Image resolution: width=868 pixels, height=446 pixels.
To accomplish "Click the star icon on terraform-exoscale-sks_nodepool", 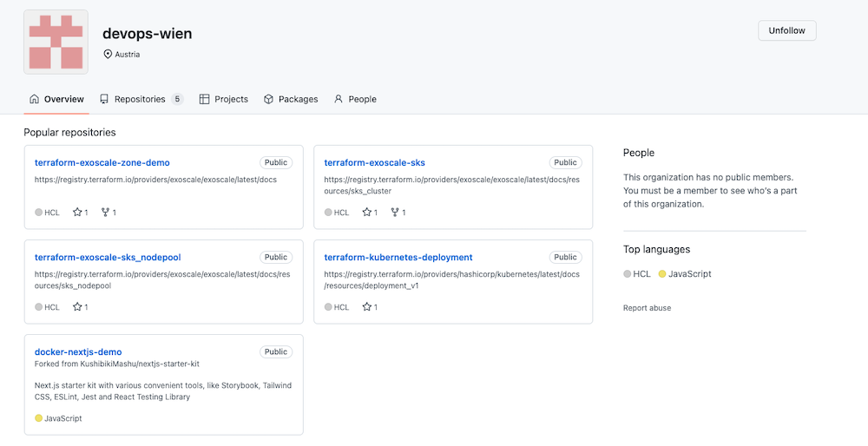I will click(x=77, y=306).
